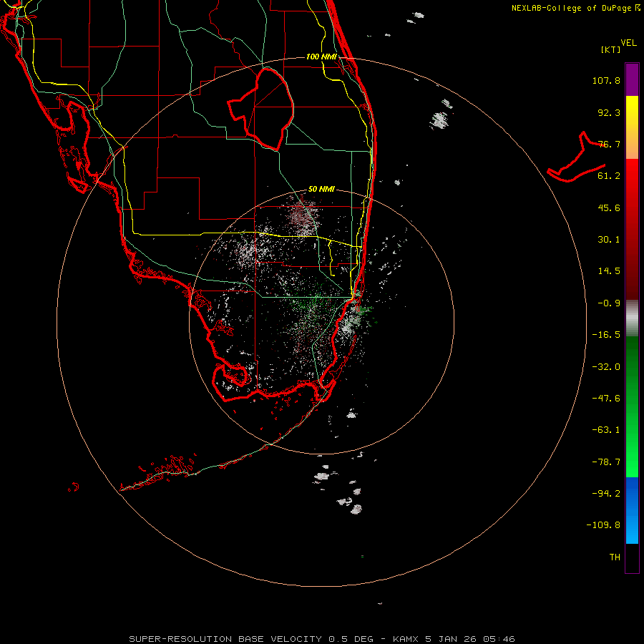Select the 30.1 scale value

(x=609, y=240)
